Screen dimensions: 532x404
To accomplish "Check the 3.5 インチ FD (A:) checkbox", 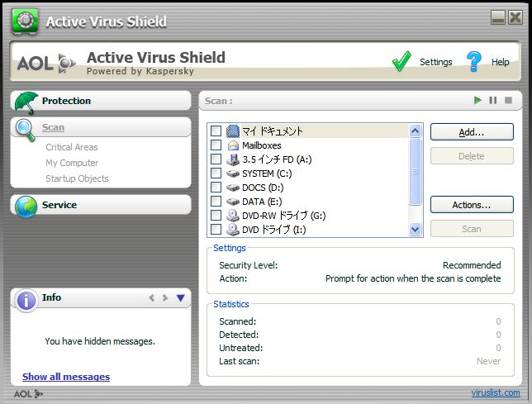I will [x=216, y=159].
